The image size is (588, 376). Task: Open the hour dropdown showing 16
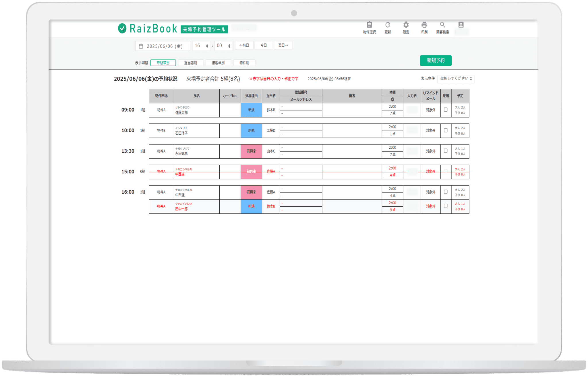(201, 46)
